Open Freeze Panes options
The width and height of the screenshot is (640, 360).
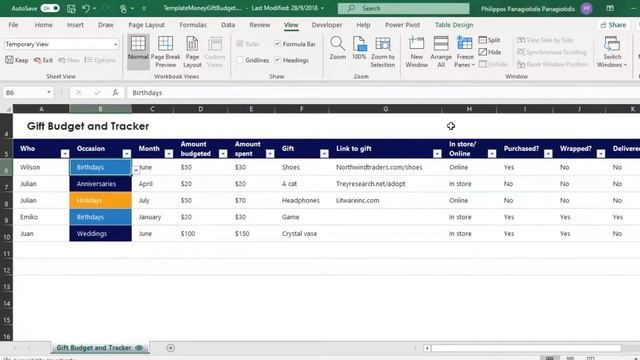464,52
